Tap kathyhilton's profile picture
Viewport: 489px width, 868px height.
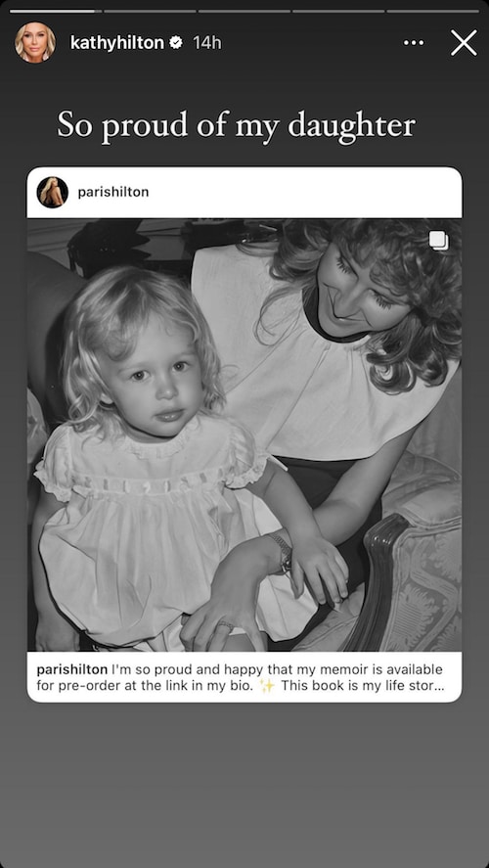(x=35, y=43)
